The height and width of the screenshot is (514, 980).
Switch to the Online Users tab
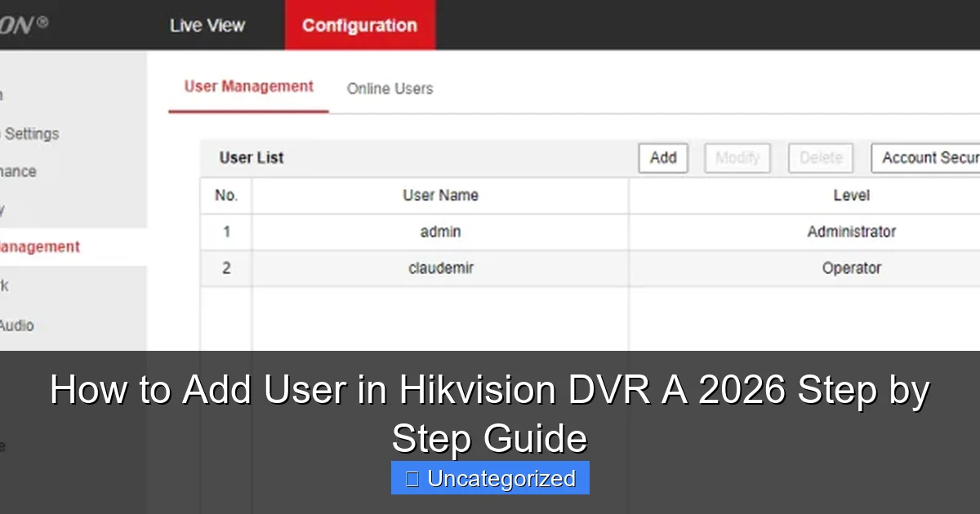pos(390,89)
